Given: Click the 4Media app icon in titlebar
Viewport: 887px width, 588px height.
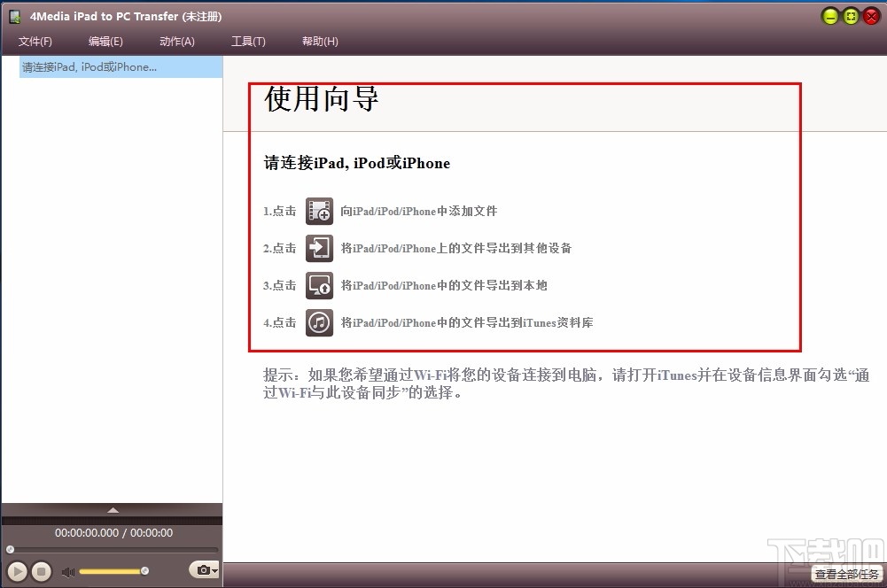Looking at the screenshot, I should 15,15.
